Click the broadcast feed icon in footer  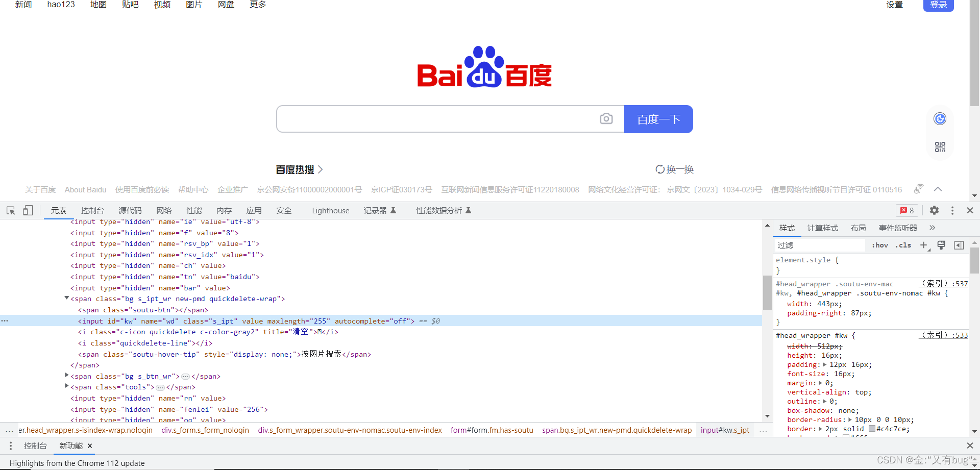918,189
